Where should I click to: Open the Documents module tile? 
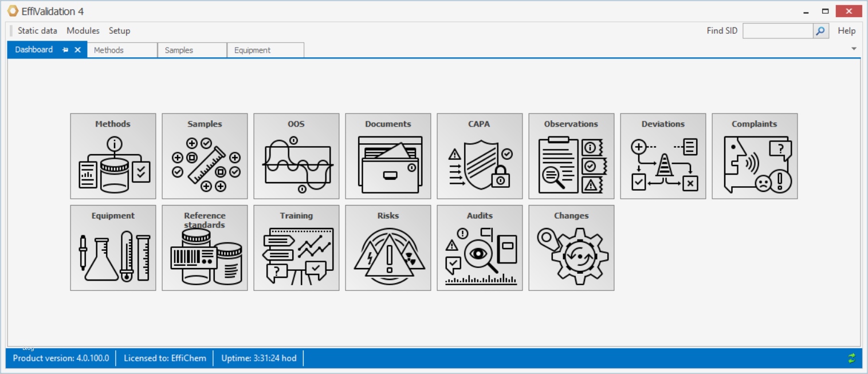[x=388, y=156]
